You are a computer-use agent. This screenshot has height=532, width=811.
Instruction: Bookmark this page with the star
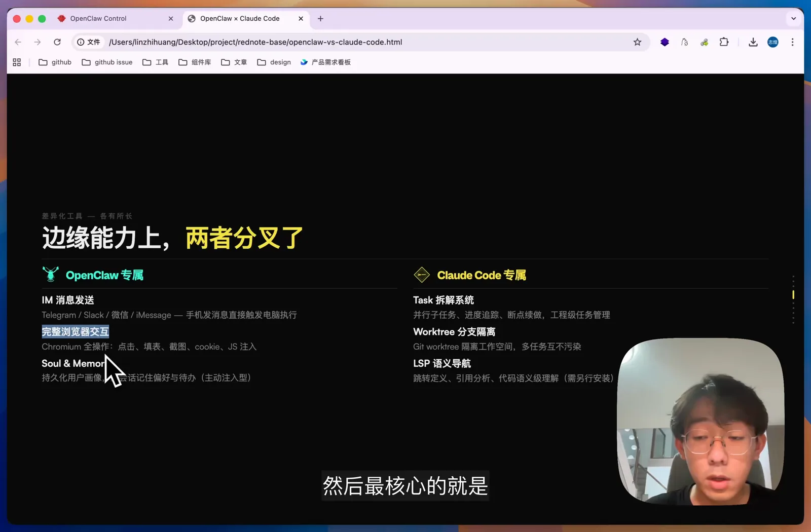tap(638, 42)
